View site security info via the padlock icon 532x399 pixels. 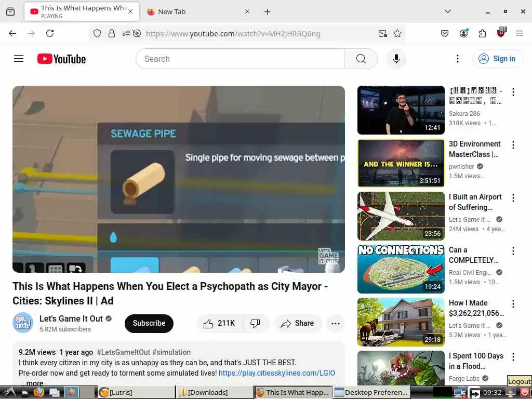tap(111, 34)
